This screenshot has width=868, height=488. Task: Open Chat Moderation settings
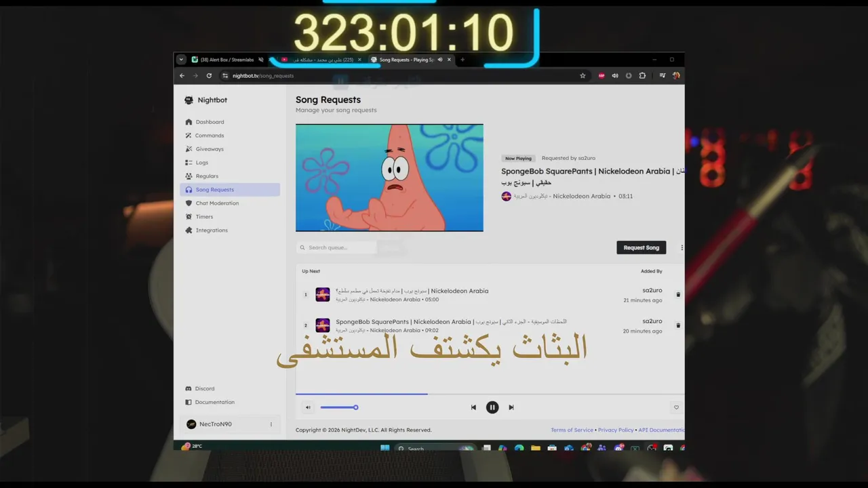[230, 203]
